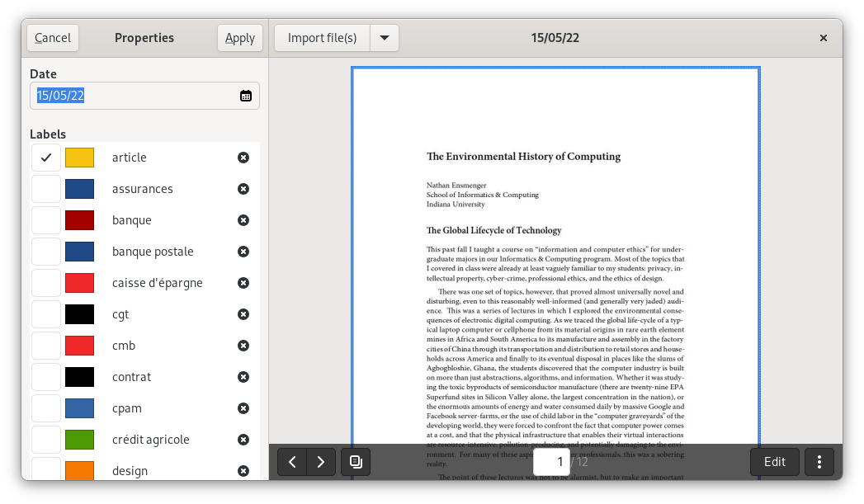This screenshot has width=864, height=504.
Task: Enable the 'contrat' label checkbox
Action: coord(46,377)
